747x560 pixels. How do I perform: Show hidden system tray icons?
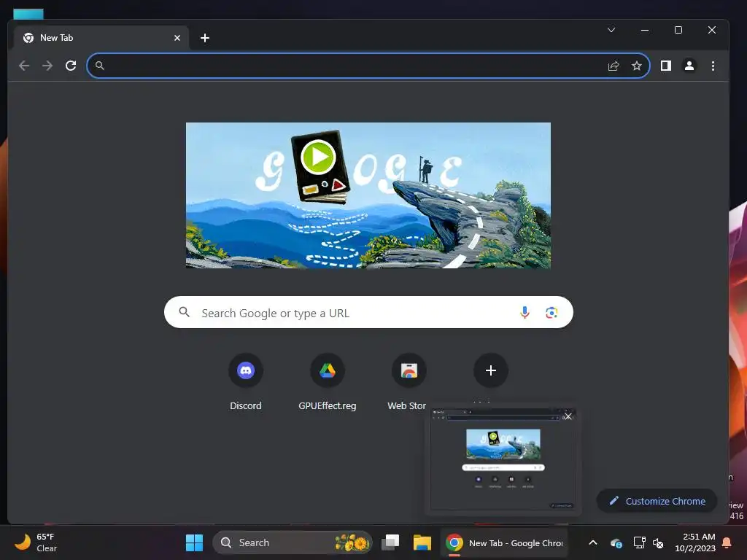tap(592, 542)
